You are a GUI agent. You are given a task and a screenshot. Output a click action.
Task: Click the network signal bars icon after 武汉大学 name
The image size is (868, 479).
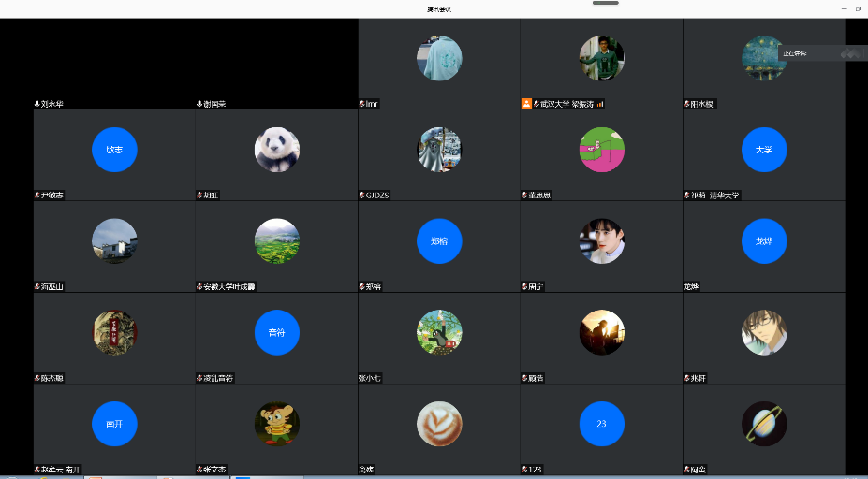point(599,104)
